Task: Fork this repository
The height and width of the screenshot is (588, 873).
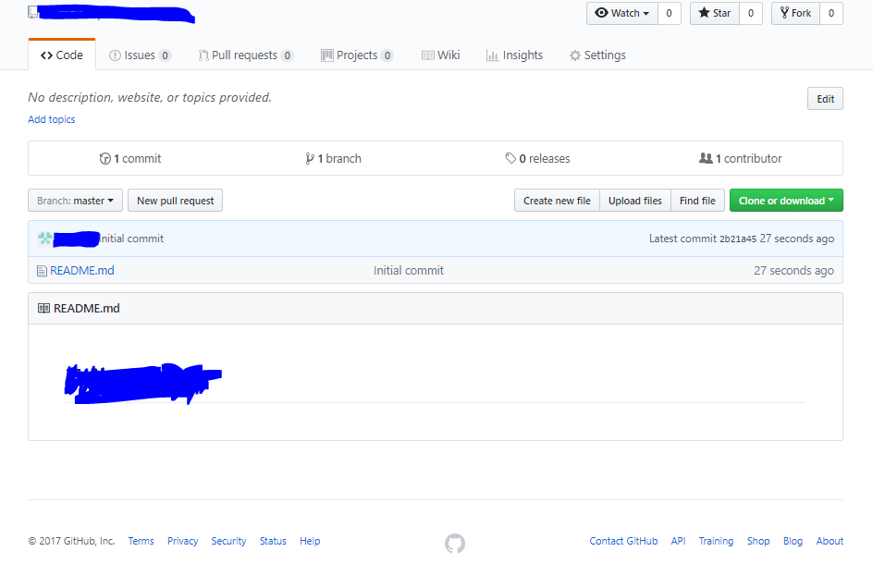Action: coord(795,13)
